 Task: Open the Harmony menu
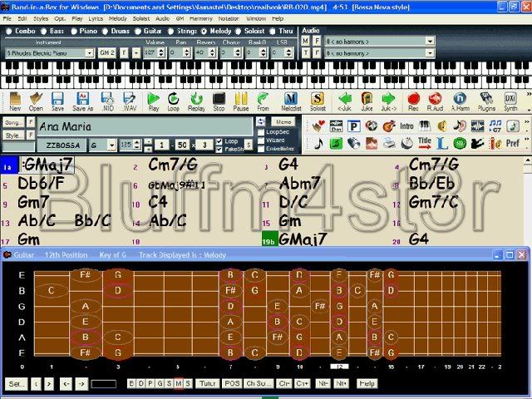coord(201,18)
